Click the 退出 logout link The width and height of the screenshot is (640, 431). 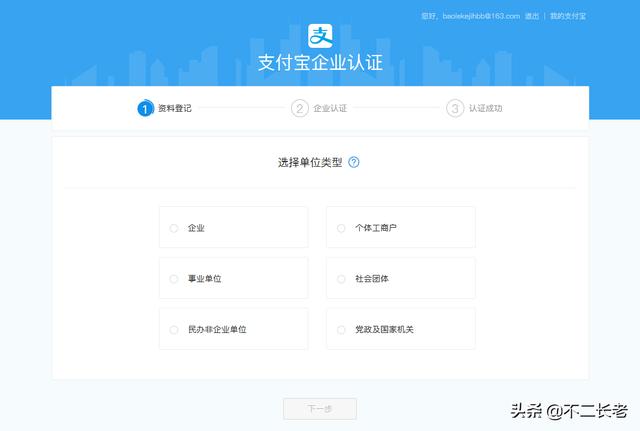[x=532, y=16]
